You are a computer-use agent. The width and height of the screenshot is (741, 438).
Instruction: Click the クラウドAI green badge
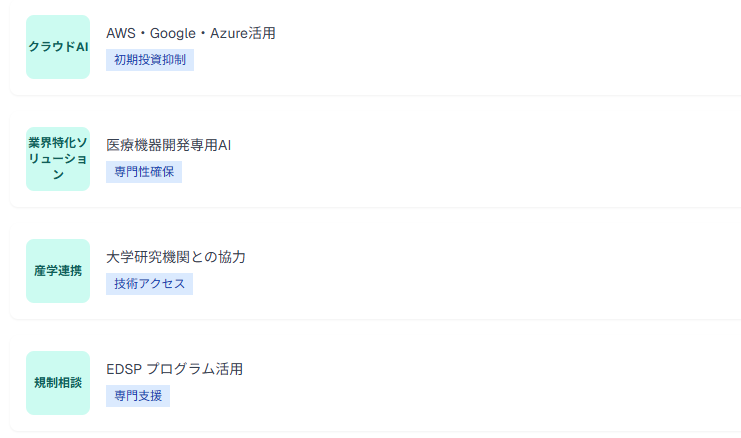pos(58,47)
